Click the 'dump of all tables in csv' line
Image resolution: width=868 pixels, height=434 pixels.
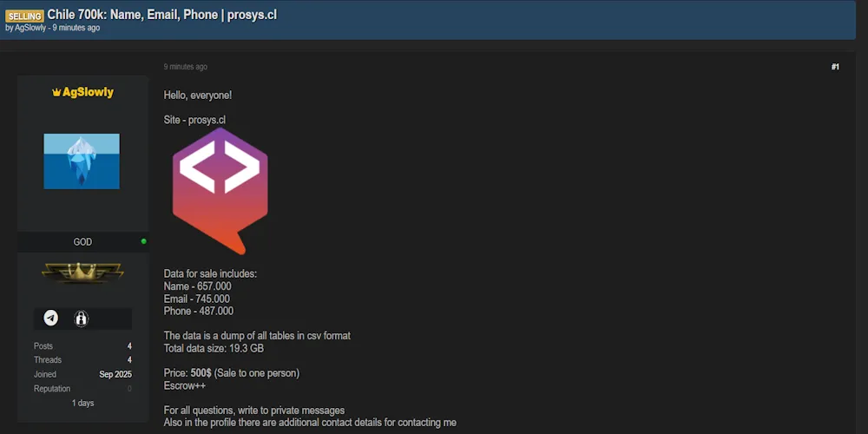(258, 336)
